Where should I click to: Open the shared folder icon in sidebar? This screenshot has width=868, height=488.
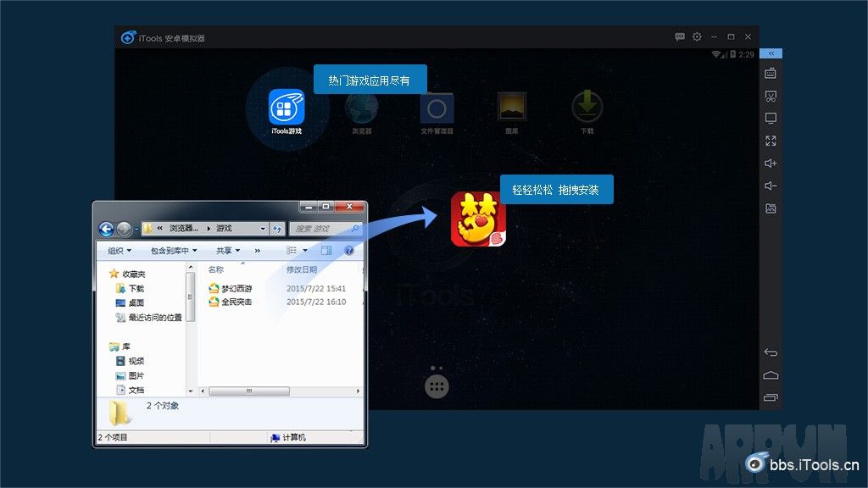(x=771, y=208)
